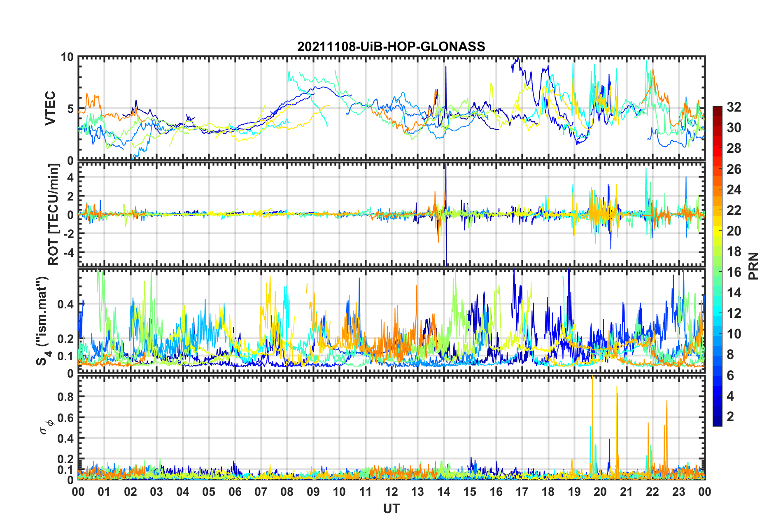Screen dimensions: 783x532
Task: Click S4 axis tick value 0.4
Action: 66,304
